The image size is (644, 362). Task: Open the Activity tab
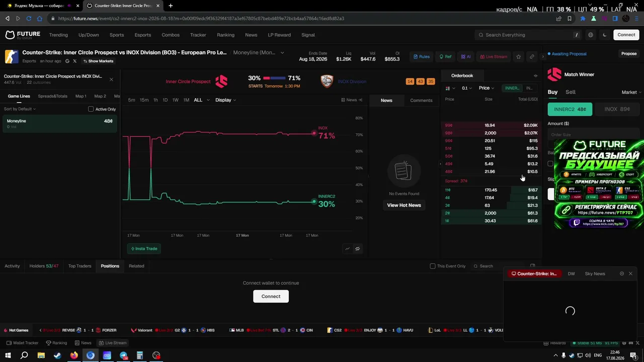pos(12,266)
